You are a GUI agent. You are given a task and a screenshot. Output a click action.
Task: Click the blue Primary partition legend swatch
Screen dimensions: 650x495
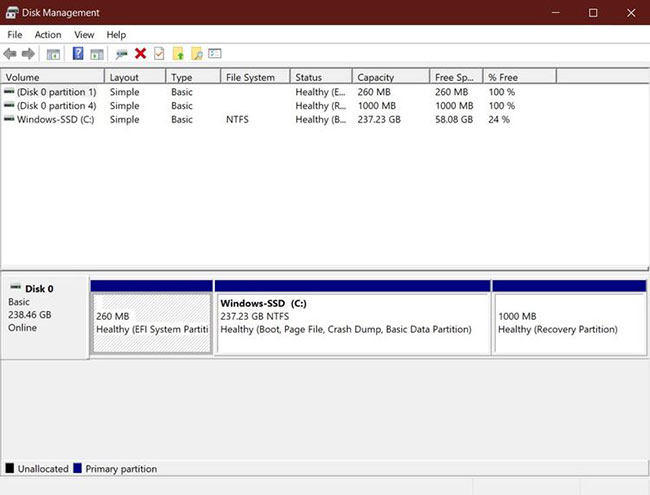[x=78, y=468]
